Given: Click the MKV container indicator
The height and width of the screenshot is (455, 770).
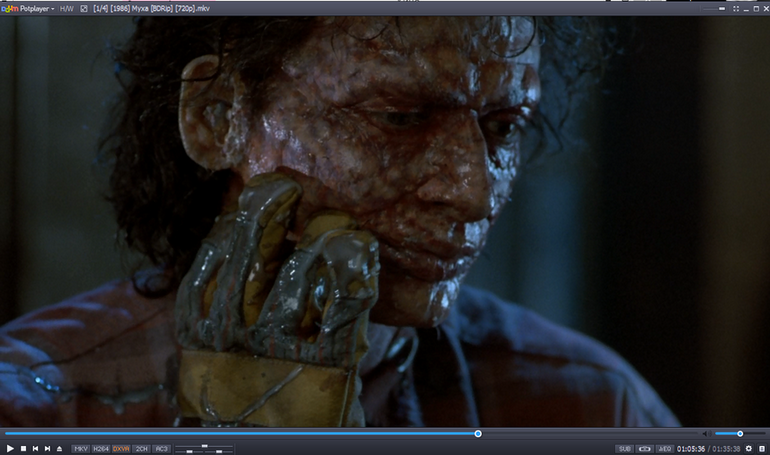Looking at the screenshot, I should [x=81, y=449].
